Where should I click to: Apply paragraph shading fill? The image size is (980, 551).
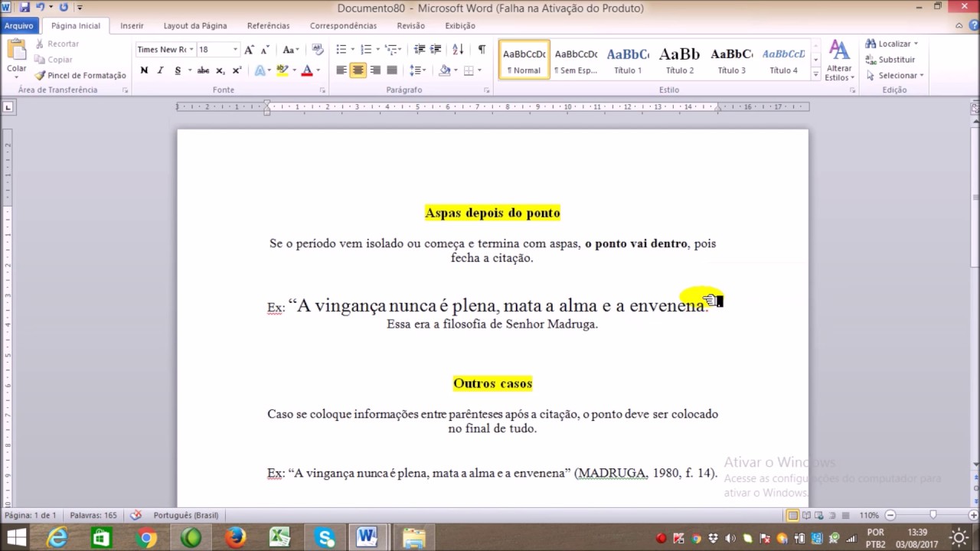pos(445,70)
